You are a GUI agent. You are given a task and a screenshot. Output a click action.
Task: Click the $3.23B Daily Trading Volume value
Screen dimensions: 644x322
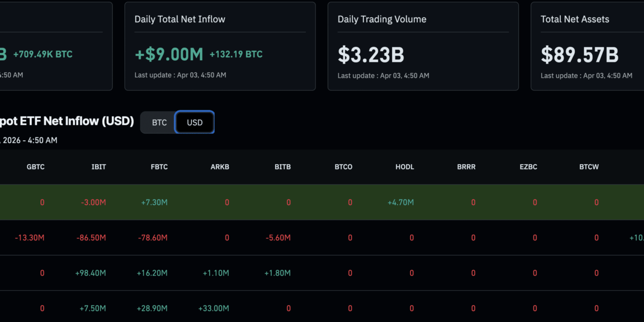(x=371, y=55)
